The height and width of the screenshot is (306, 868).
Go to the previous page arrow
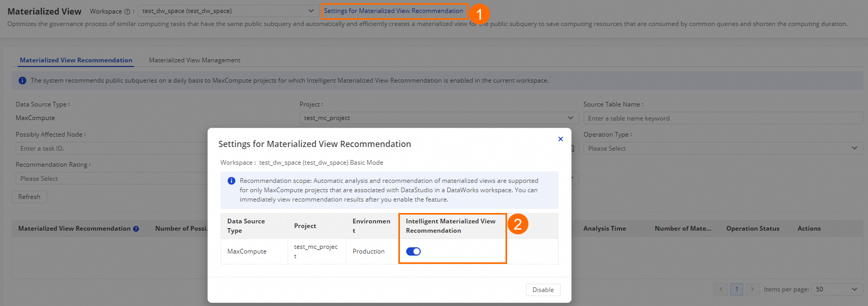point(721,289)
